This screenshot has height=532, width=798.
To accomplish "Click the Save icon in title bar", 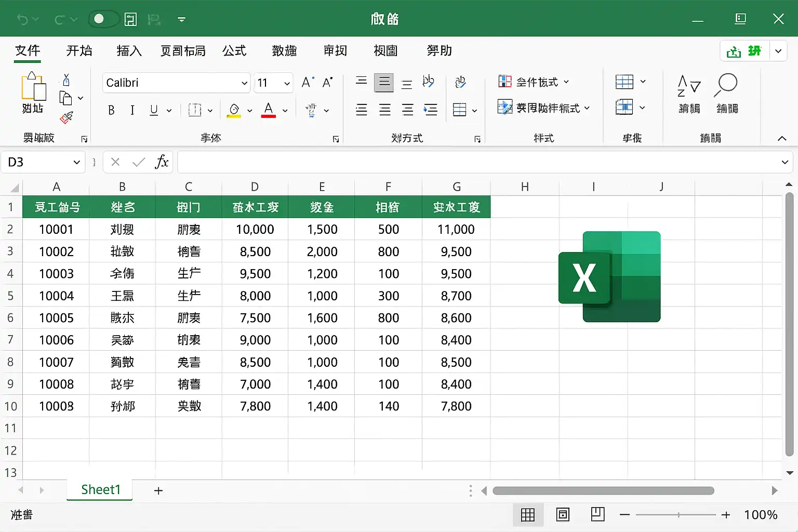I will 131,20.
